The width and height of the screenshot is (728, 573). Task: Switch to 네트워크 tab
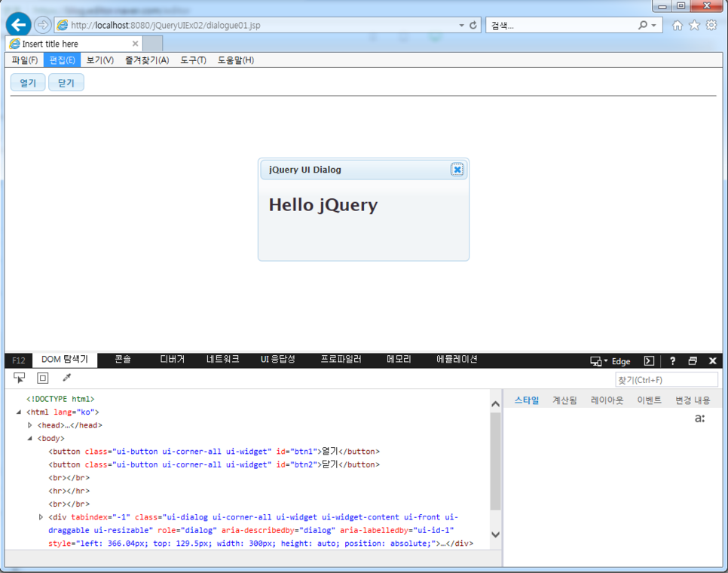coord(223,360)
